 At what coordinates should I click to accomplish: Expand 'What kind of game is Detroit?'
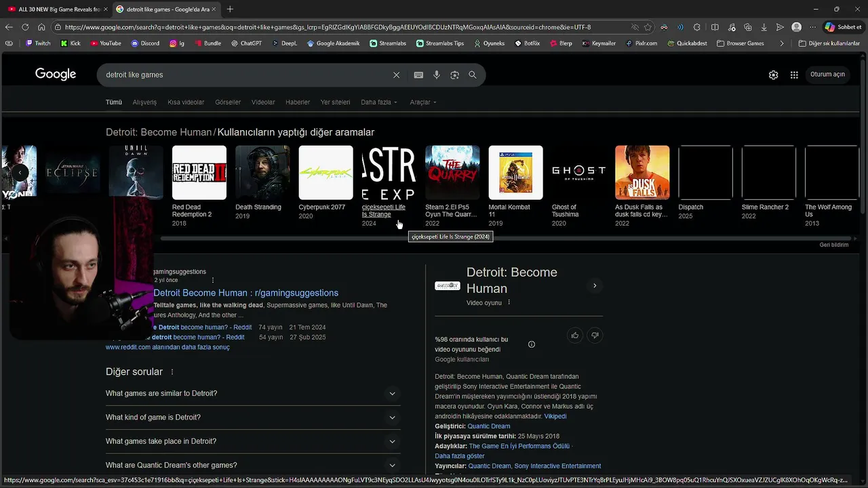coord(253,418)
